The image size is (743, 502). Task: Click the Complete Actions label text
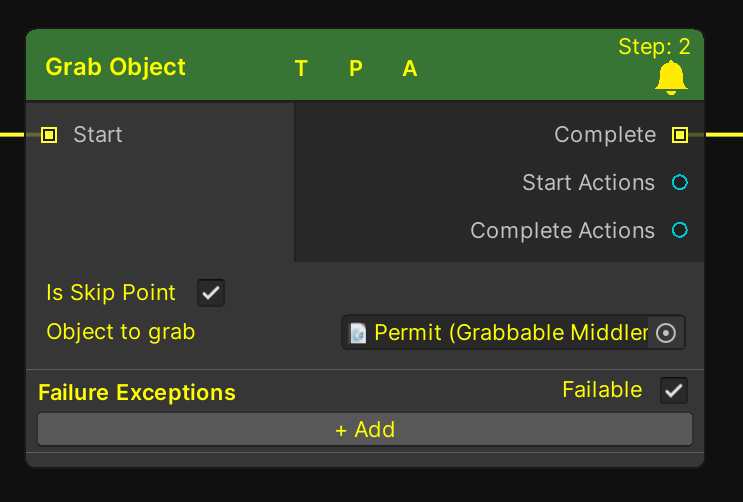point(562,230)
